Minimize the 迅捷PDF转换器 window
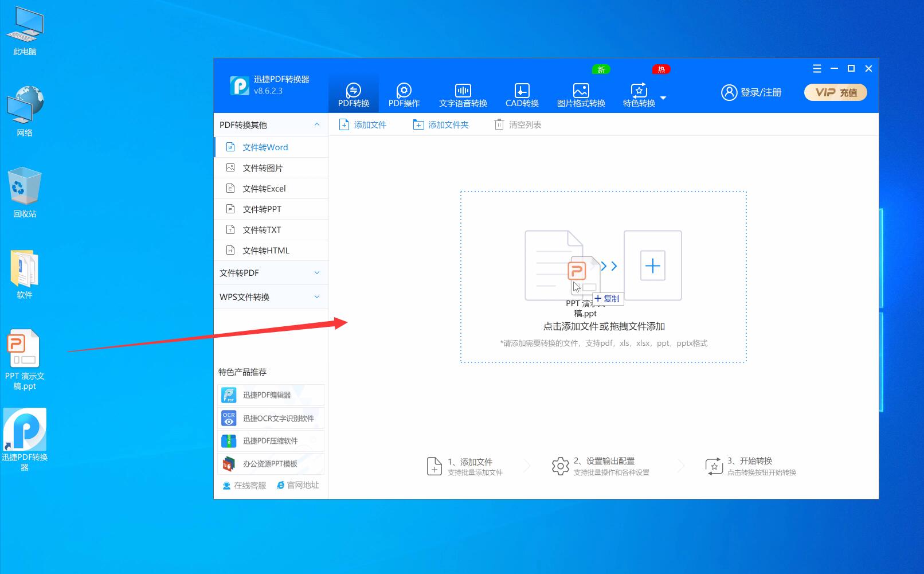 [x=834, y=68]
